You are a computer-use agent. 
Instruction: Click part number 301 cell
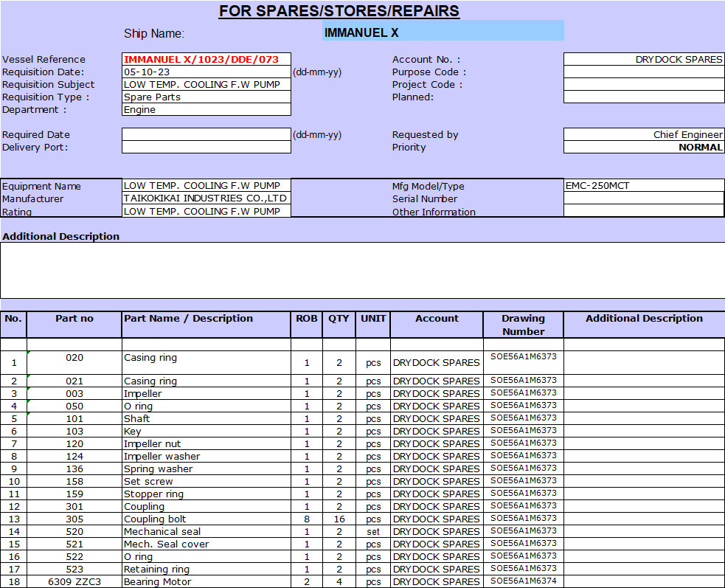click(x=74, y=506)
